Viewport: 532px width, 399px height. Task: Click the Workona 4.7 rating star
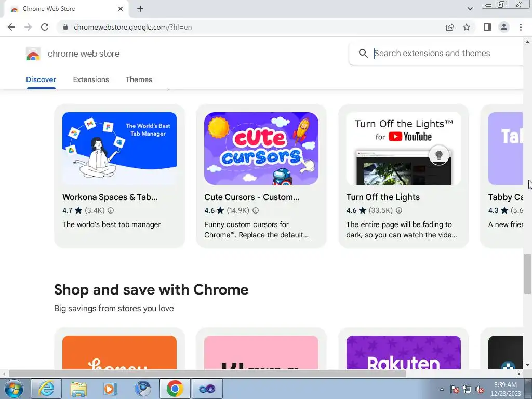click(78, 210)
